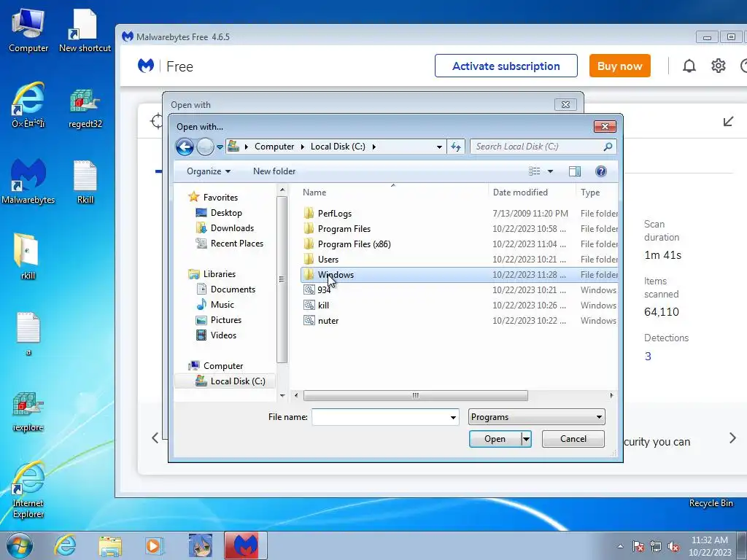Open the Programs file type dropdown
The width and height of the screenshot is (747, 560).
(536, 417)
